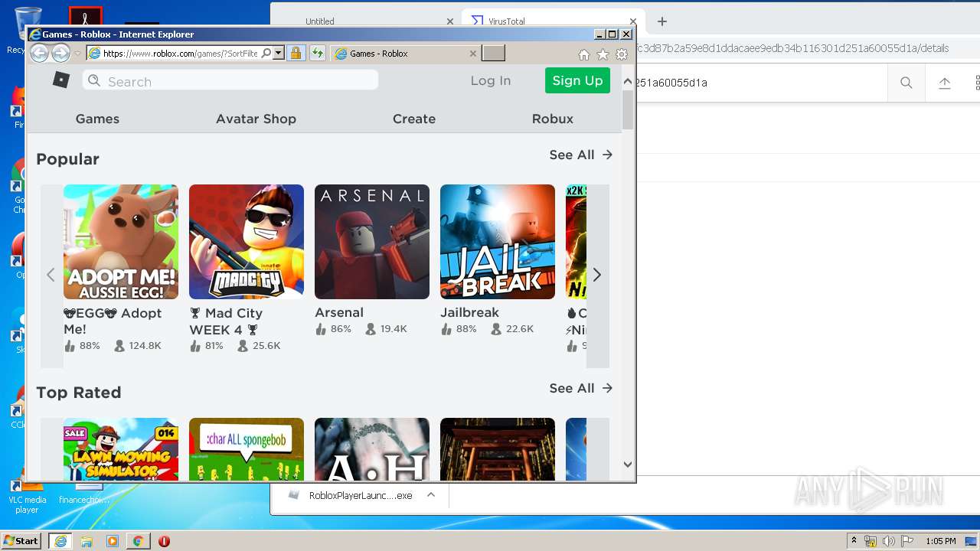The image size is (980, 551).
Task: Click Chrome taskbar icon
Action: [x=138, y=541]
